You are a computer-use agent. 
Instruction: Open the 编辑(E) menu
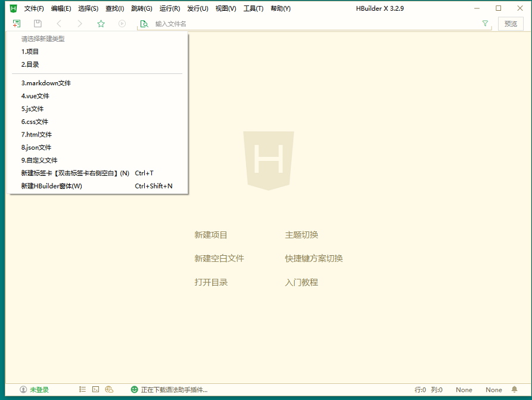coord(61,8)
